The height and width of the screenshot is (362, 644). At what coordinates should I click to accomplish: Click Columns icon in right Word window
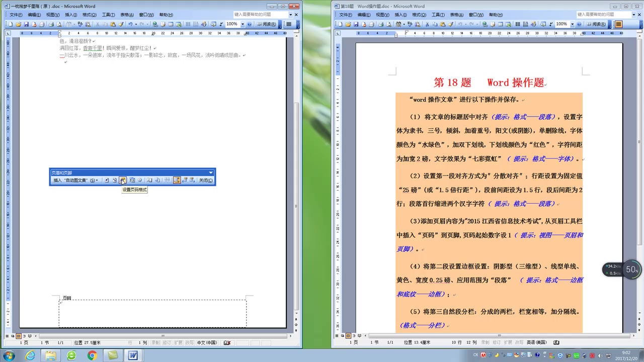pyautogui.click(x=518, y=24)
